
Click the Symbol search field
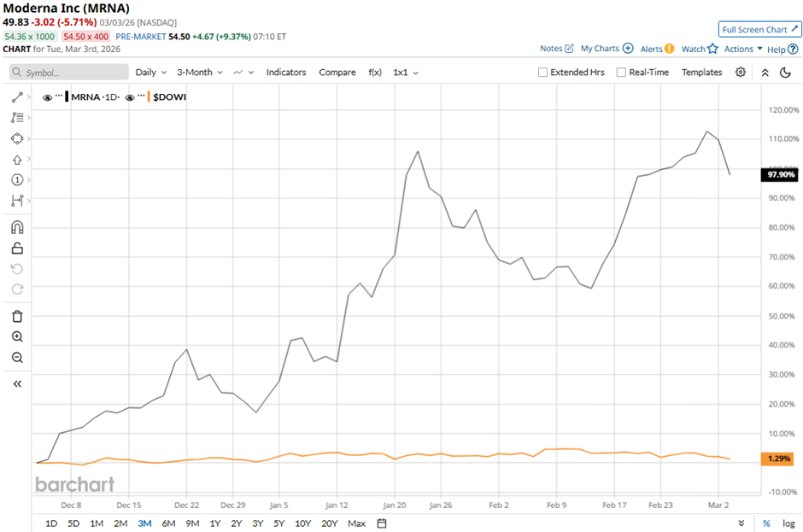point(69,73)
